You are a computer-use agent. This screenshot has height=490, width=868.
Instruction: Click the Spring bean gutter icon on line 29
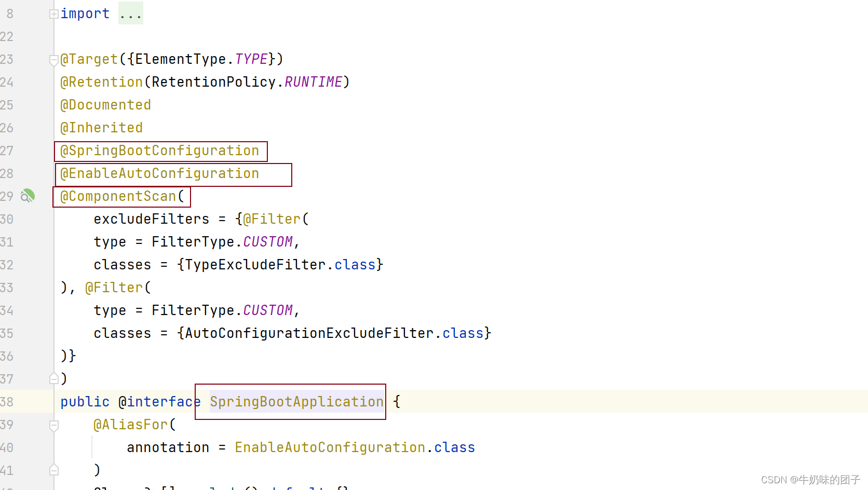click(28, 196)
